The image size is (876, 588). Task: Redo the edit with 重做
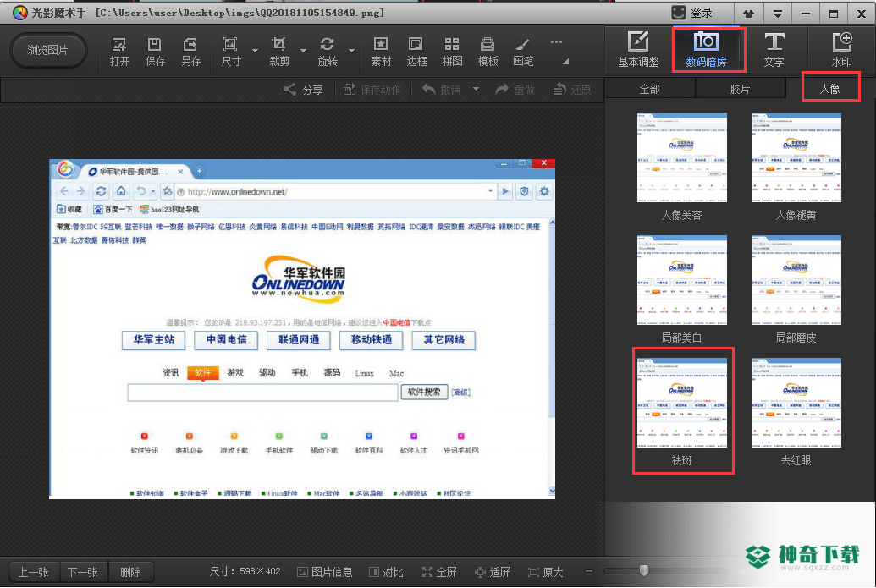click(515, 90)
